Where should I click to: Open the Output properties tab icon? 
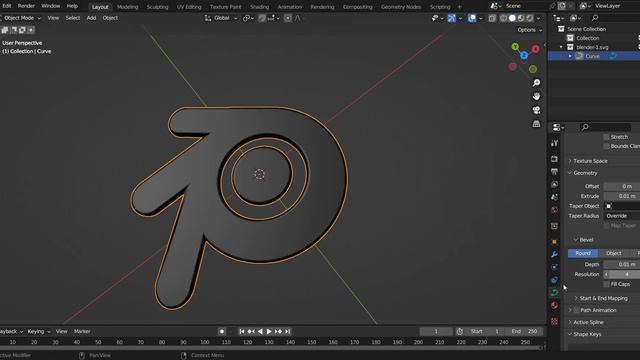(x=554, y=171)
